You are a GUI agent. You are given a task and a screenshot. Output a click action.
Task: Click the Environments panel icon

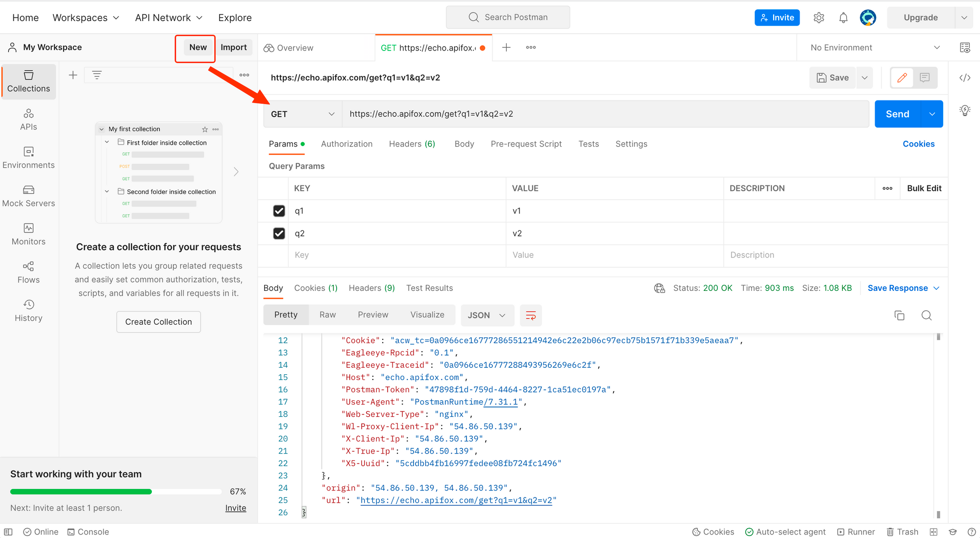pyautogui.click(x=29, y=155)
